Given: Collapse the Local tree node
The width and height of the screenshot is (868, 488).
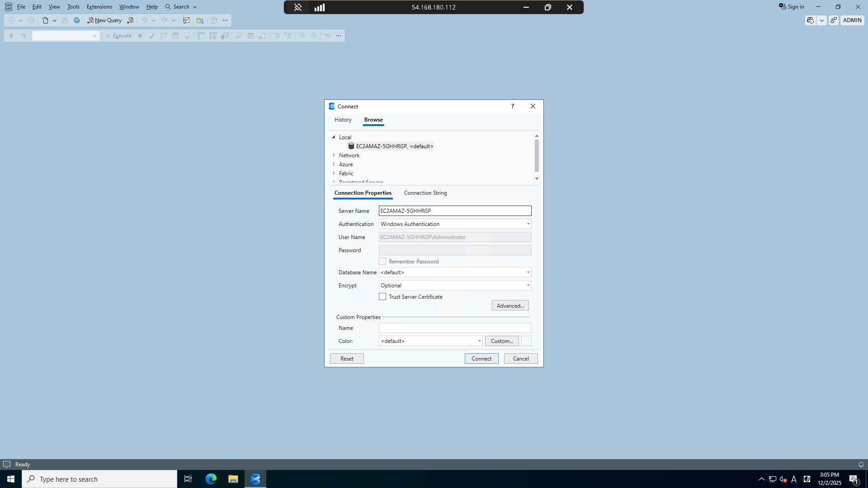Looking at the screenshot, I should tap(334, 137).
